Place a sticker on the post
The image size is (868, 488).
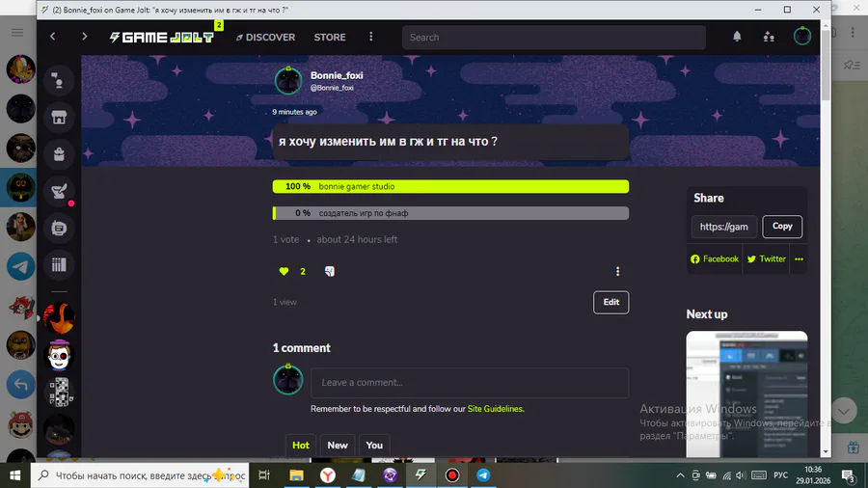click(330, 271)
